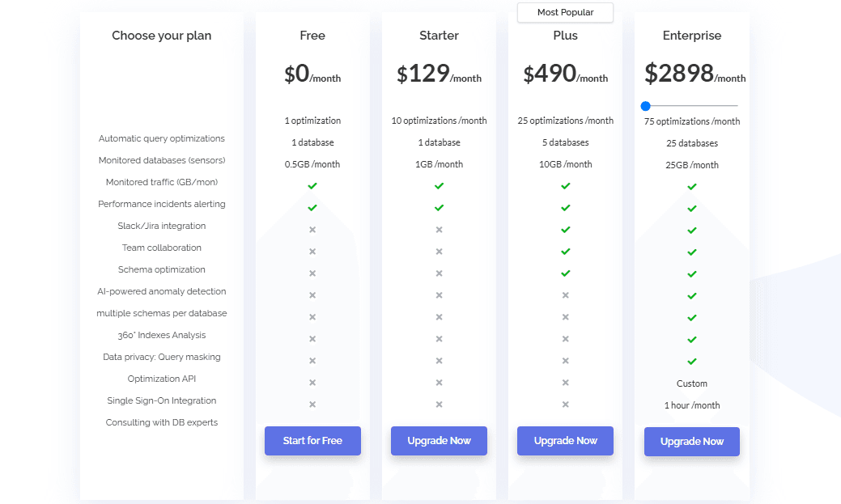The width and height of the screenshot is (841, 504).
Task: Click Free plan's Team collaboration cross icon
Action: pyautogui.click(x=312, y=230)
